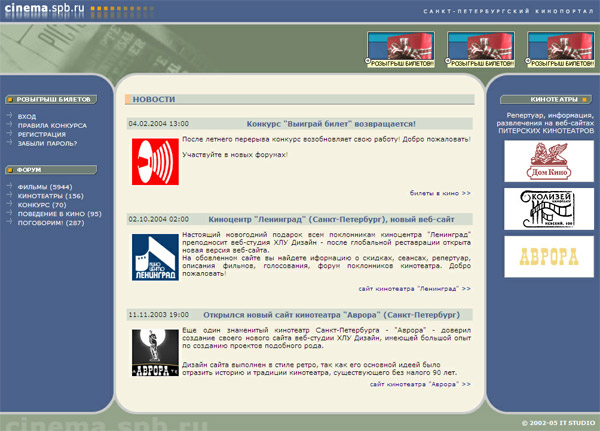Click arrow bullet beside ВХОД
The image size is (600, 431).
pyautogui.click(x=9, y=115)
